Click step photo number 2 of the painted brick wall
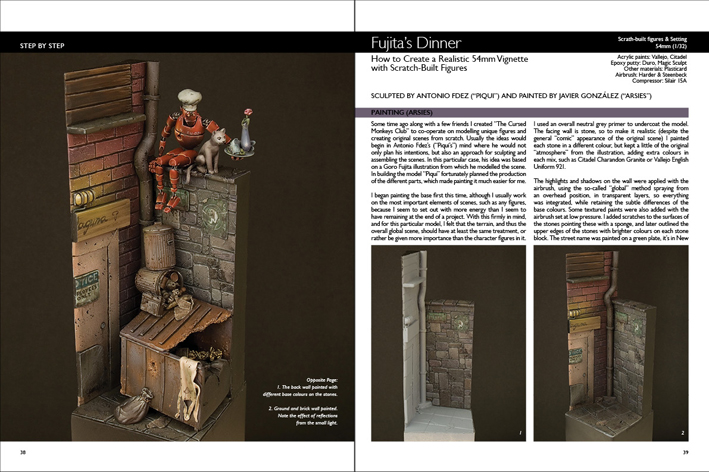The height and width of the screenshot is (472, 709). [x=611, y=343]
